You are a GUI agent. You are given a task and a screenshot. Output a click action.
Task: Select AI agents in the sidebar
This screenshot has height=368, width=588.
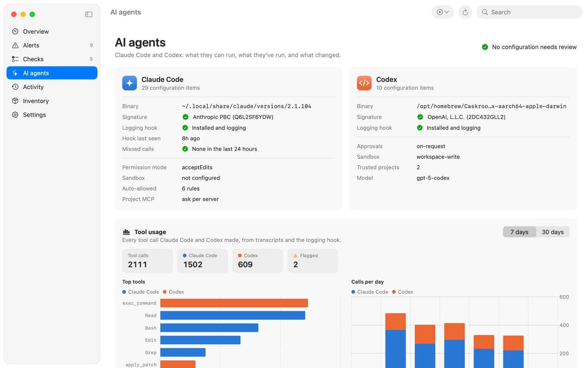tap(52, 73)
